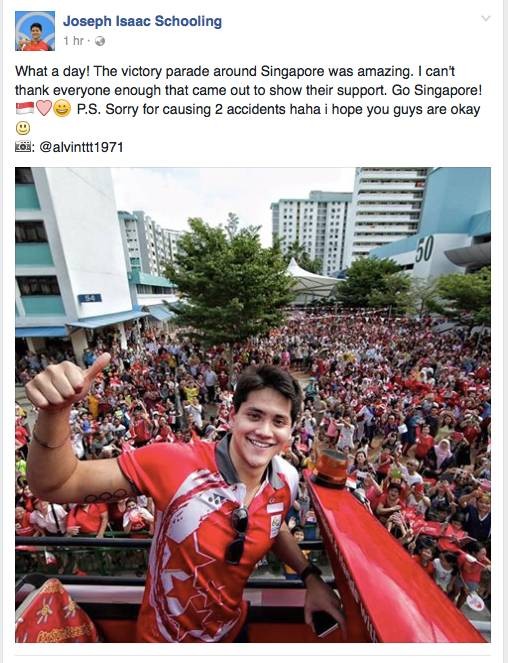The width and height of the screenshot is (508, 663).
Task: Click the Olympic rings tattoo on arm
Action: point(106,496)
